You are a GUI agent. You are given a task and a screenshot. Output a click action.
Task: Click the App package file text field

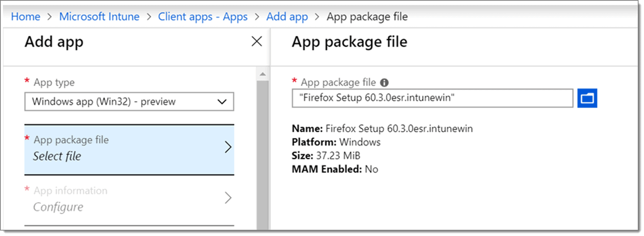(x=432, y=98)
